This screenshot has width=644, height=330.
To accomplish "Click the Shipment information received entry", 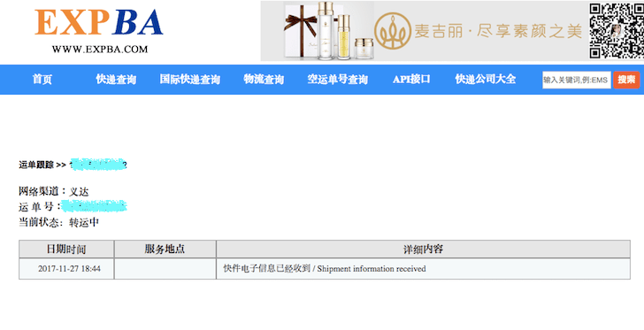I will click(x=372, y=269).
